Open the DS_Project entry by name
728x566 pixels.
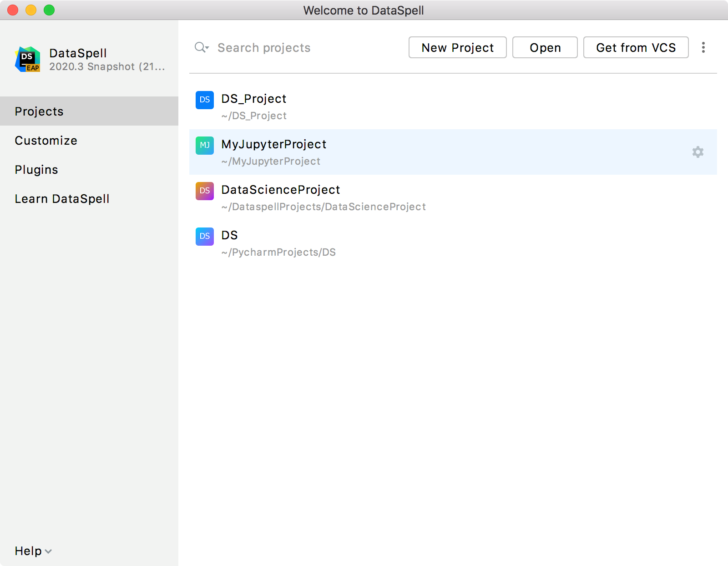click(254, 99)
